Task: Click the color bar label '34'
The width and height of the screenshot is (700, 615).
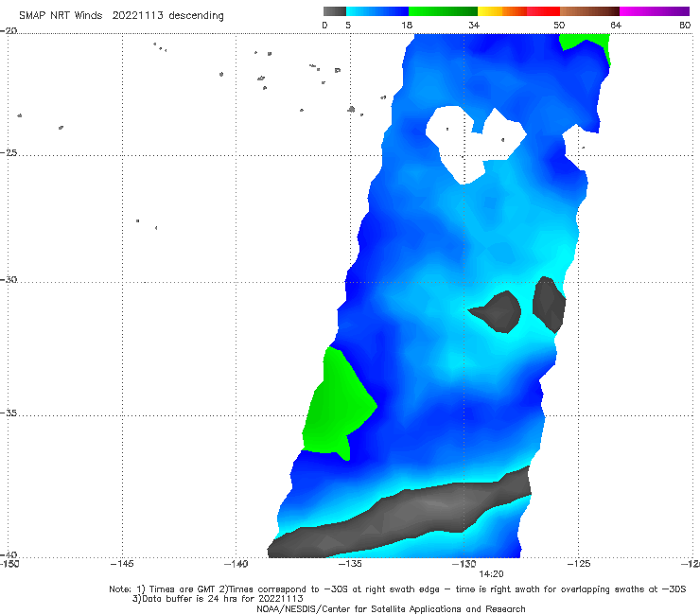Action: (474, 25)
